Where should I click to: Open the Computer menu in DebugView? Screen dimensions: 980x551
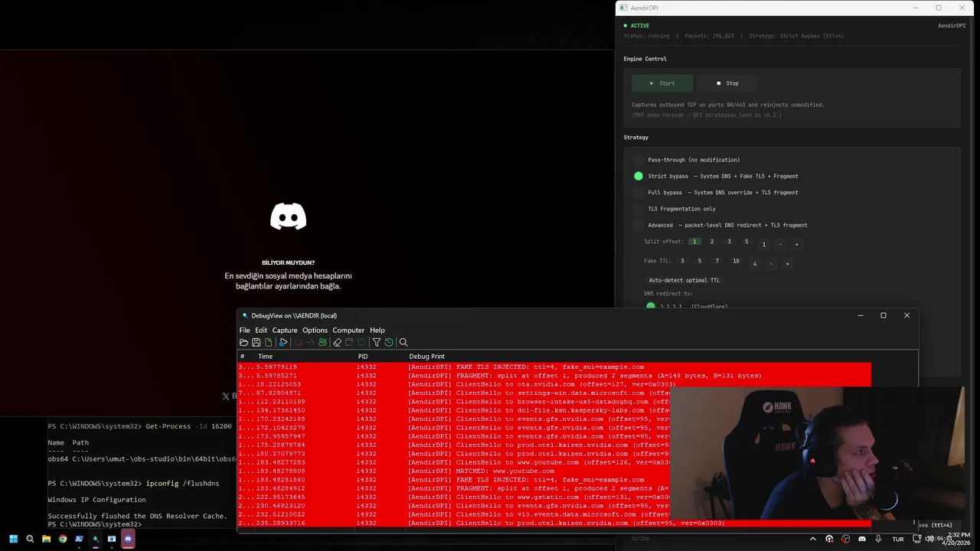point(348,330)
